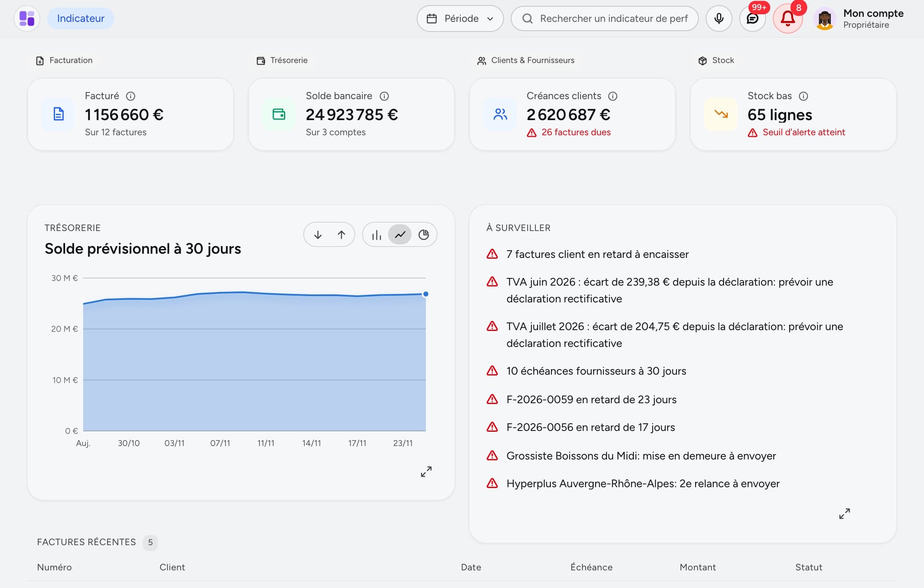Viewport: 924px width, 588px height.
Task: Switch chart to pie view
Action: (x=423, y=234)
